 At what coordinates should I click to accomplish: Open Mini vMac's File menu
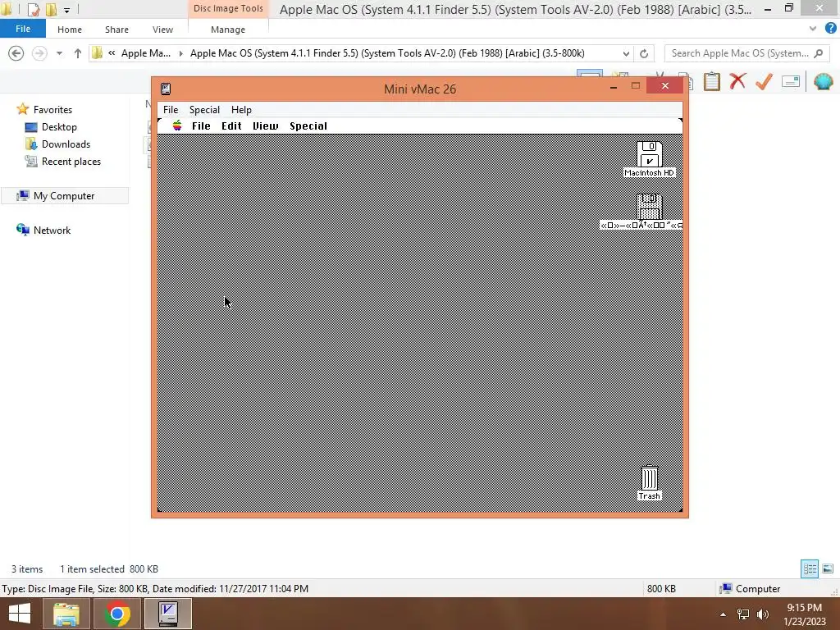(171, 110)
